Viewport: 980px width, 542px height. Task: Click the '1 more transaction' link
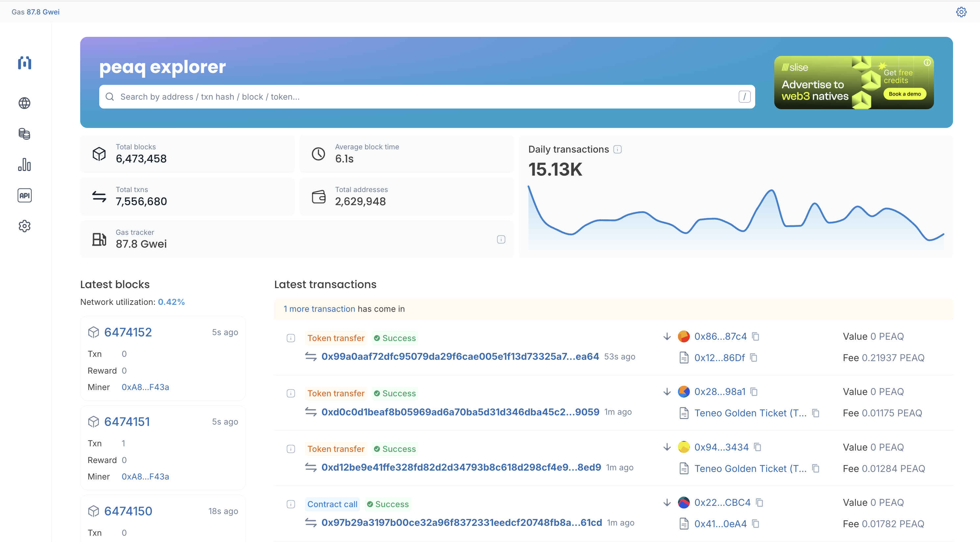(319, 309)
